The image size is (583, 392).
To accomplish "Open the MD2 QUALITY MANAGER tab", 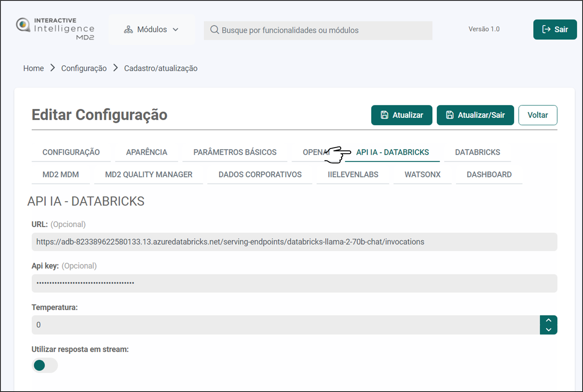I will coord(148,174).
